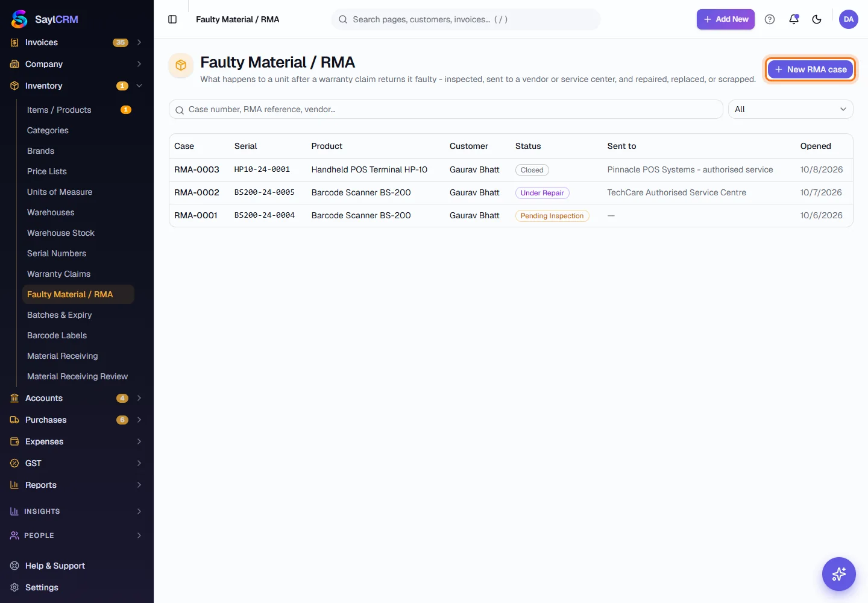The height and width of the screenshot is (603, 868).
Task: Collapse the Inventory menu chevron
Action: click(x=139, y=86)
